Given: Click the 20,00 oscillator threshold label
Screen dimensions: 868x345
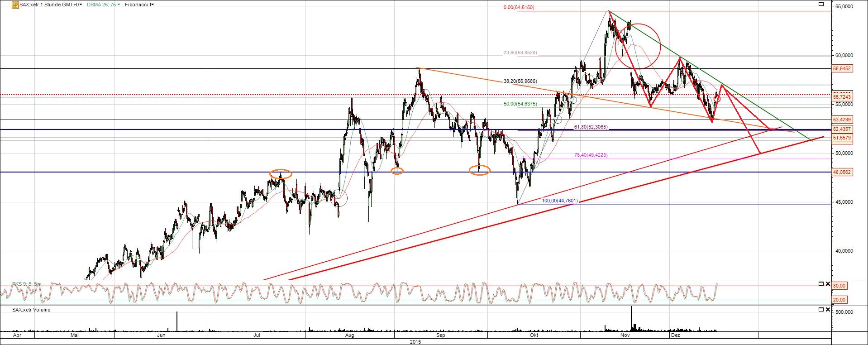Looking at the screenshot, I should (839, 300).
